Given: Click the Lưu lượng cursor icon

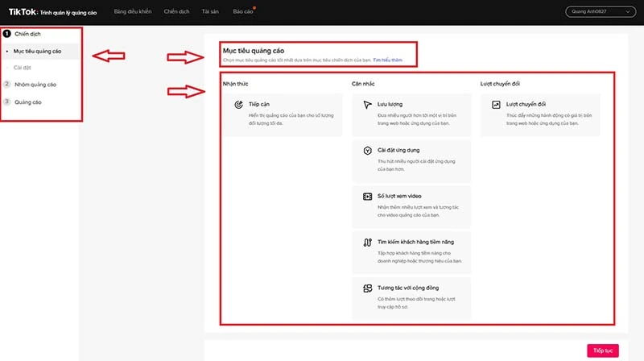Looking at the screenshot, I should click(x=367, y=104).
